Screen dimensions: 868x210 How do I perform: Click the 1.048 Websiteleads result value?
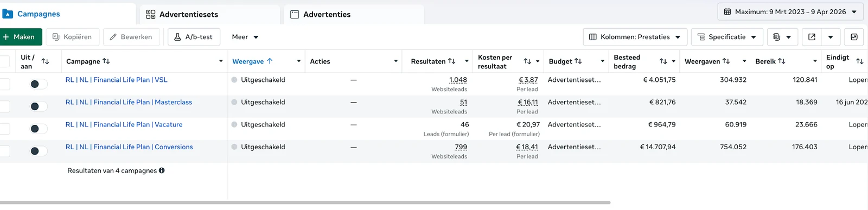[458, 80]
